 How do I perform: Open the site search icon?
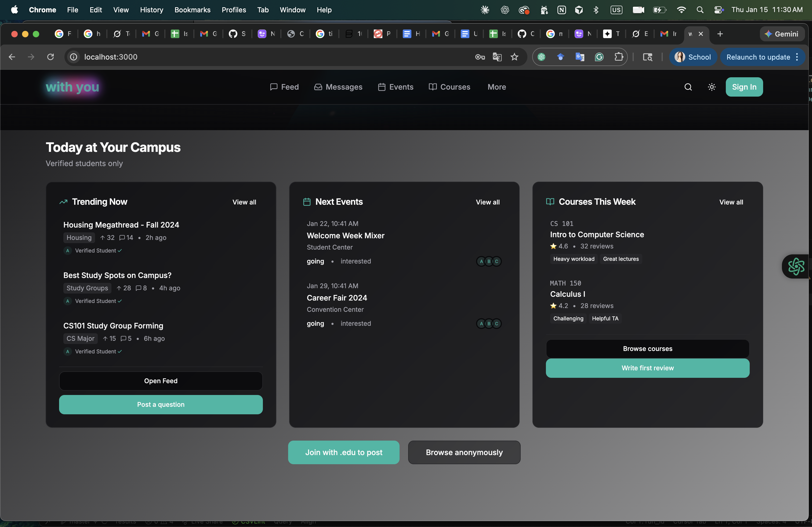click(x=688, y=87)
